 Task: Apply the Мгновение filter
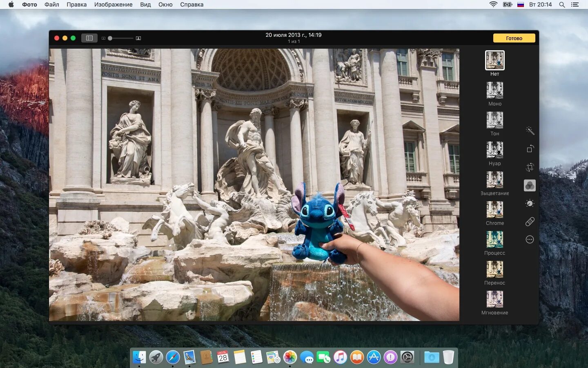[x=494, y=299]
